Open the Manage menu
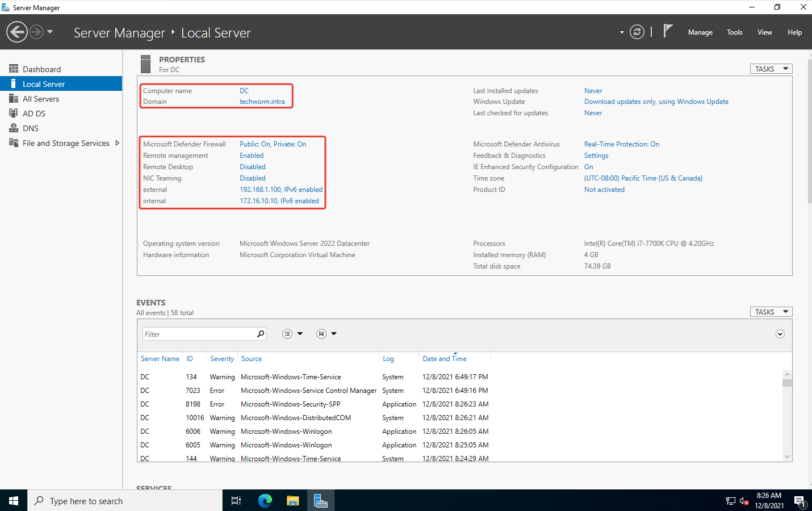812x511 pixels. click(x=700, y=32)
